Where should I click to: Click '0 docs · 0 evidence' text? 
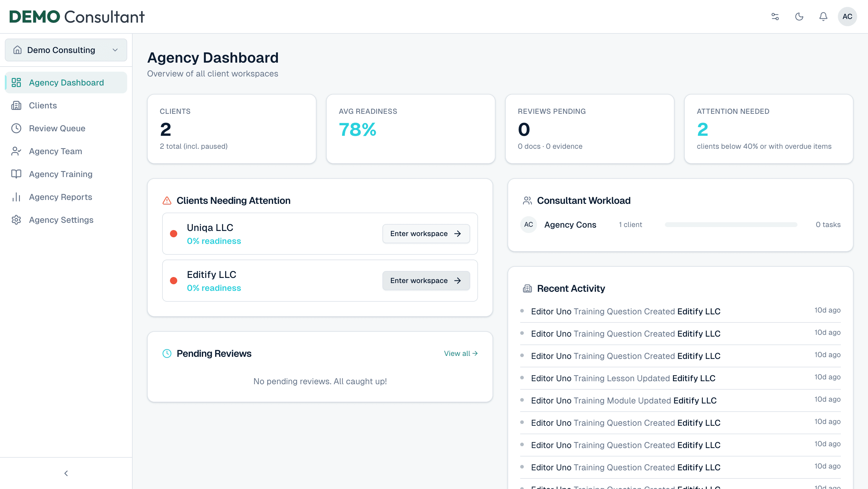pos(550,146)
